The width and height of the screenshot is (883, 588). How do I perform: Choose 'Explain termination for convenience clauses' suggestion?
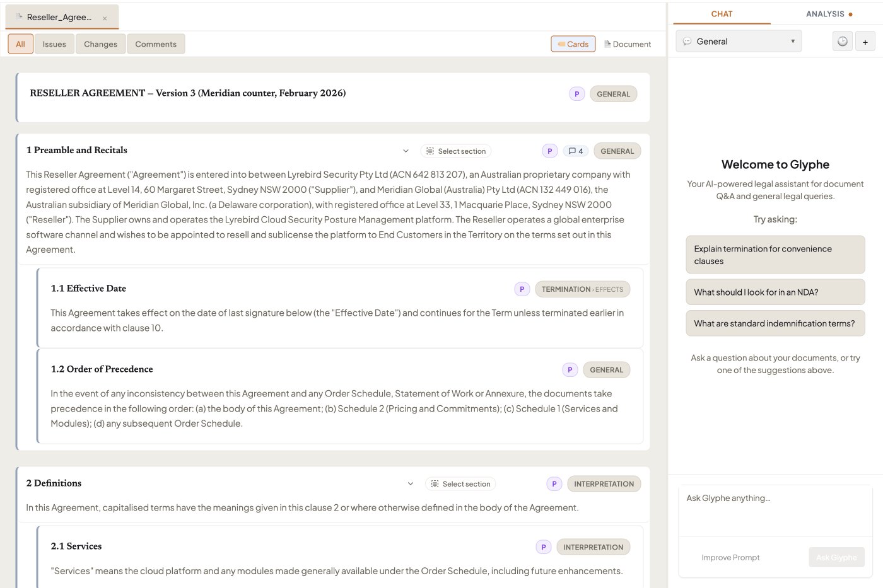click(x=775, y=255)
